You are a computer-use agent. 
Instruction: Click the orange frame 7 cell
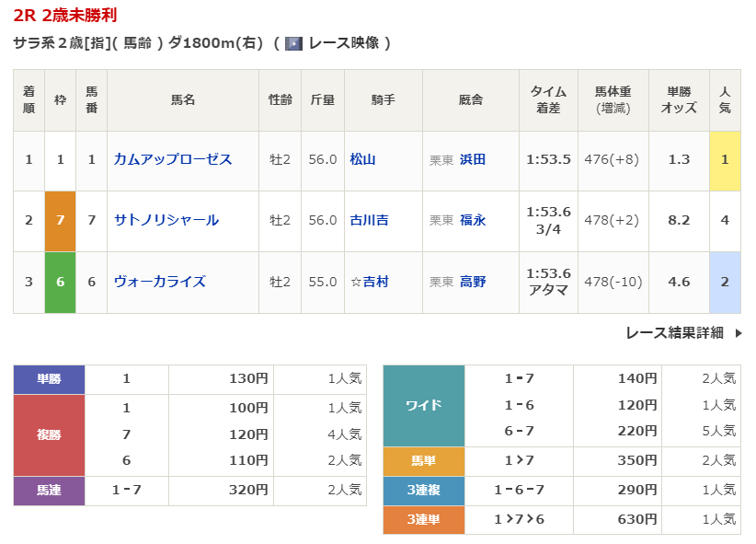pos(60,221)
